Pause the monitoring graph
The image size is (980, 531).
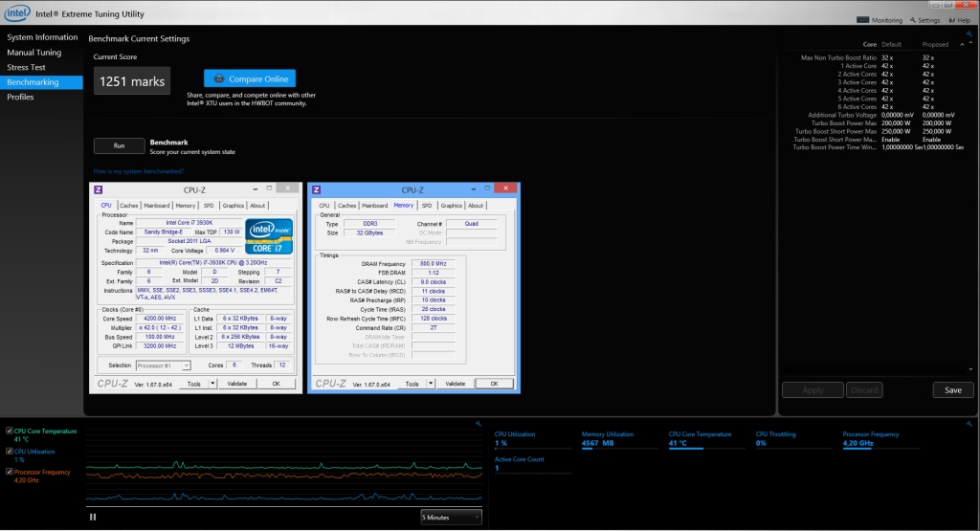[93, 517]
